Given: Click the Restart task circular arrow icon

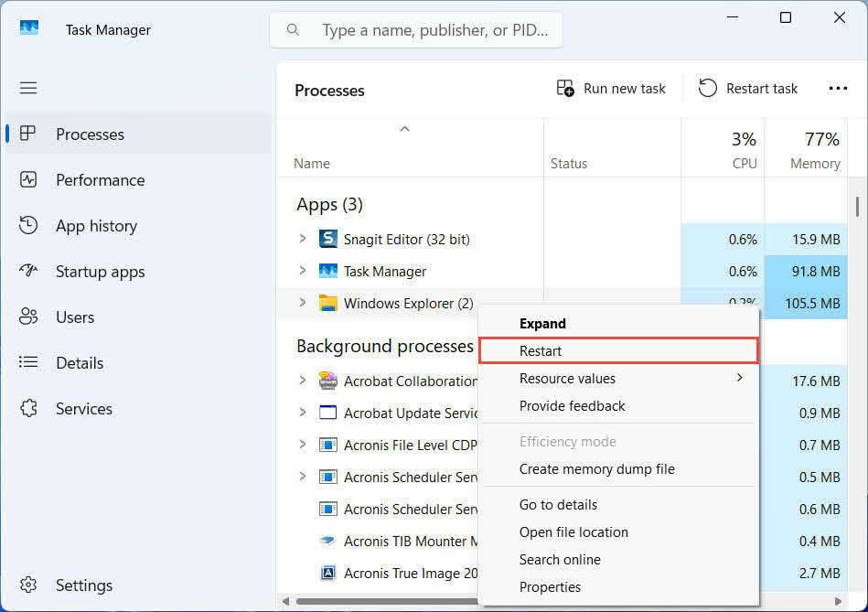Looking at the screenshot, I should [x=707, y=88].
